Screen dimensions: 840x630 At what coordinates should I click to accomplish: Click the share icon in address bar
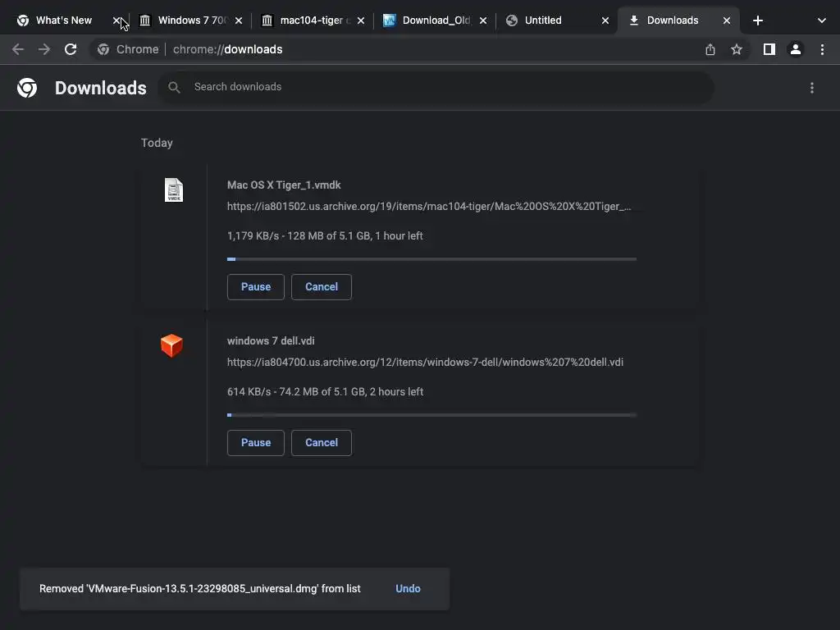[710, 49]
